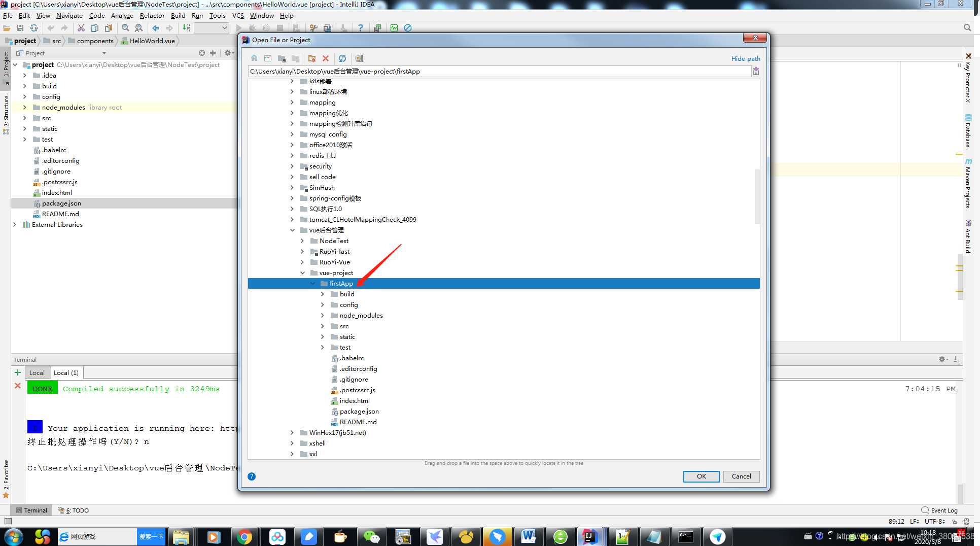Expand node_modules under firstApp in dialog
This screenshot has width=980, height=546.
click(323, 316)
